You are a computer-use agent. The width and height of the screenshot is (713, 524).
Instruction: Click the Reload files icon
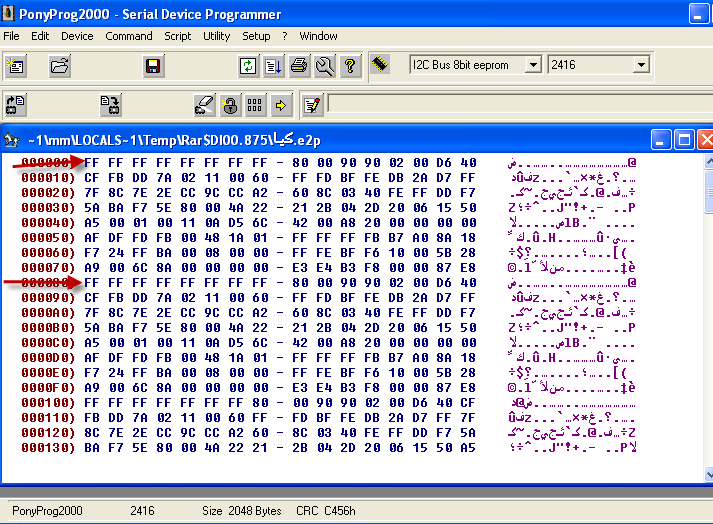248,66
